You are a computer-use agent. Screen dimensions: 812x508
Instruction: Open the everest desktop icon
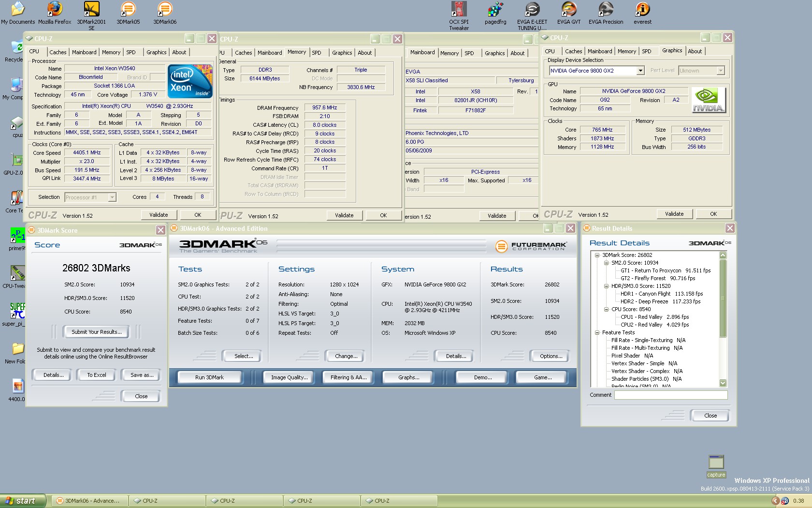[x=642, y=13]
